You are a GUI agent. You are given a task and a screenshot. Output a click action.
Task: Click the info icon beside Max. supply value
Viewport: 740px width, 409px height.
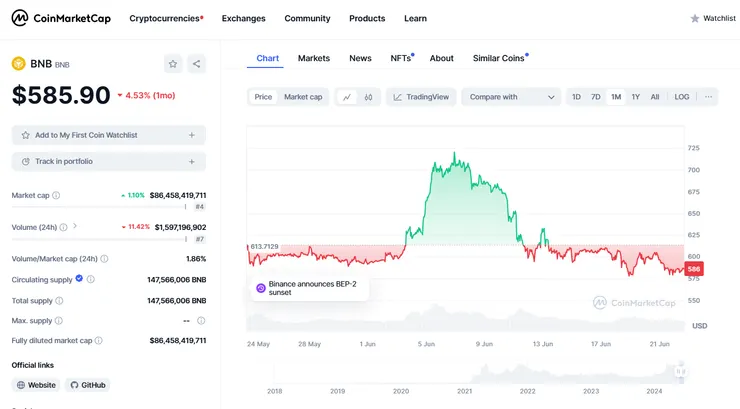coord(201,321)
